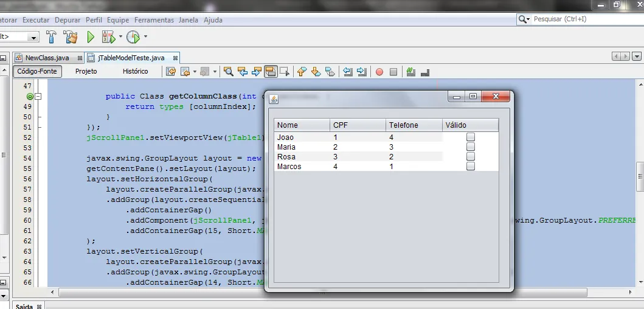Click Find Next Occurrence icon
This screenshot has height=309, width=644.
point(256,72)
